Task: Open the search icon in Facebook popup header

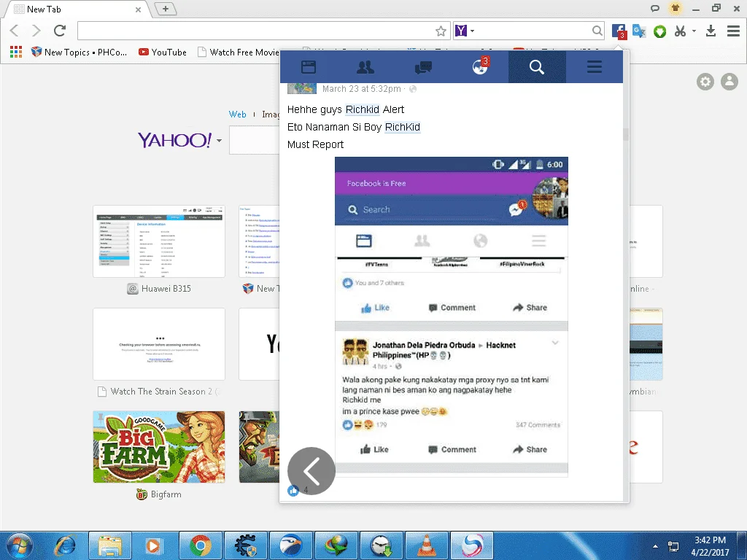Action: 537,67
